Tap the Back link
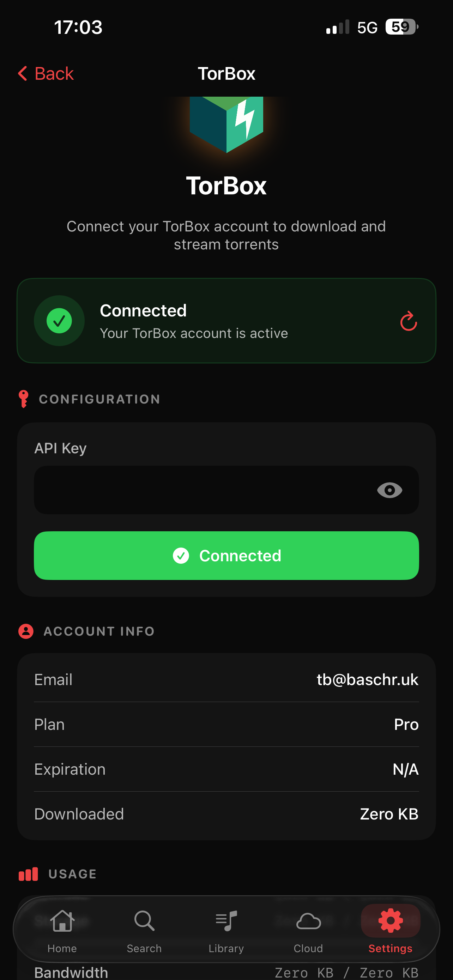 point(54,73)
